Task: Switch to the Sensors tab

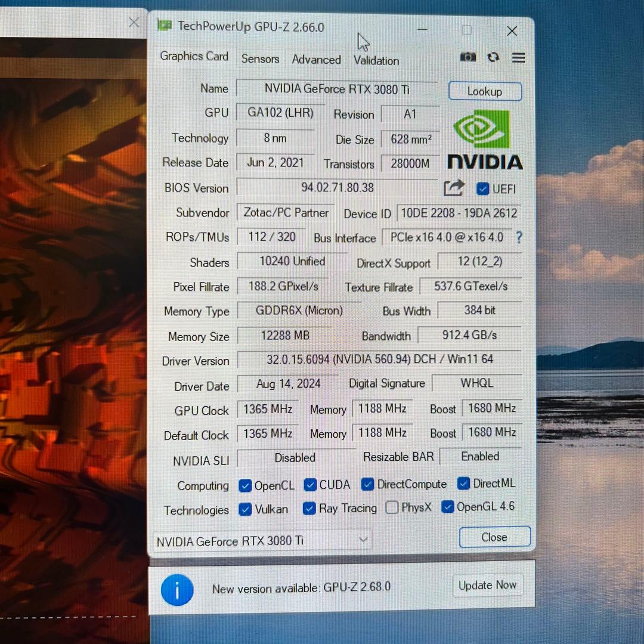Action: click(x=260, y=59)
